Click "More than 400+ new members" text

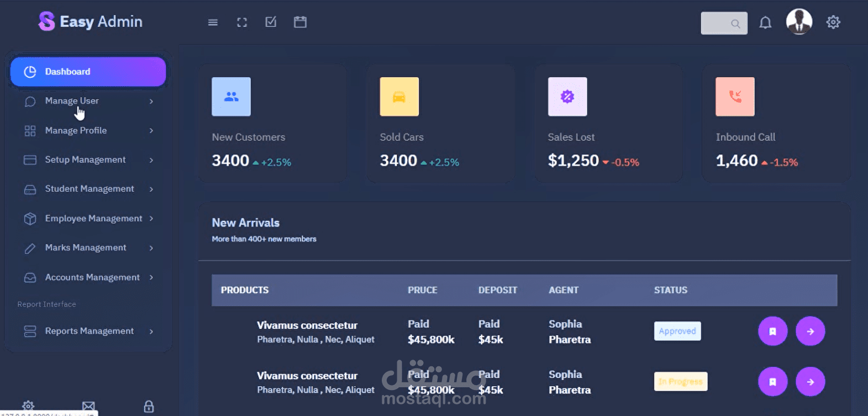tap(264, 239)
